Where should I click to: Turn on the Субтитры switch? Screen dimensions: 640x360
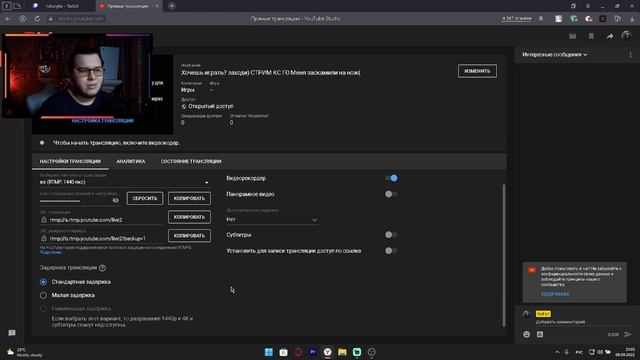click(x=391, y=235)
